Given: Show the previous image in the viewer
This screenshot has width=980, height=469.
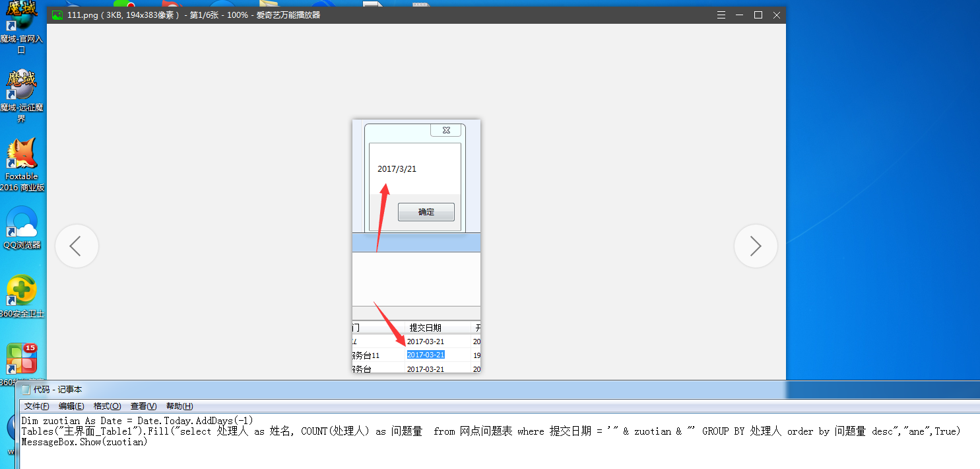Looking at the screenshot, I should 77,246.
